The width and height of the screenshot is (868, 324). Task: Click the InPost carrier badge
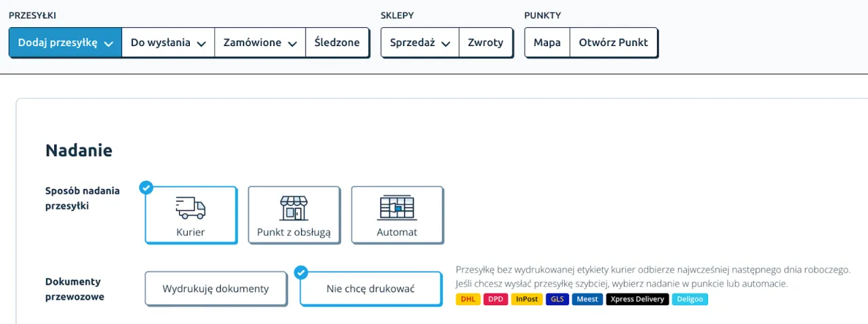[527, 299]
